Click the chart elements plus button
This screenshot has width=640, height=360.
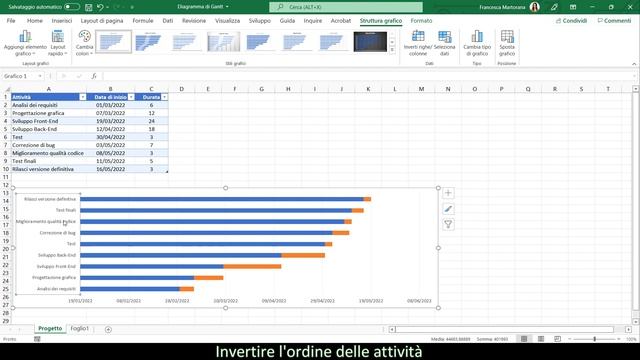tap(448, 193)
